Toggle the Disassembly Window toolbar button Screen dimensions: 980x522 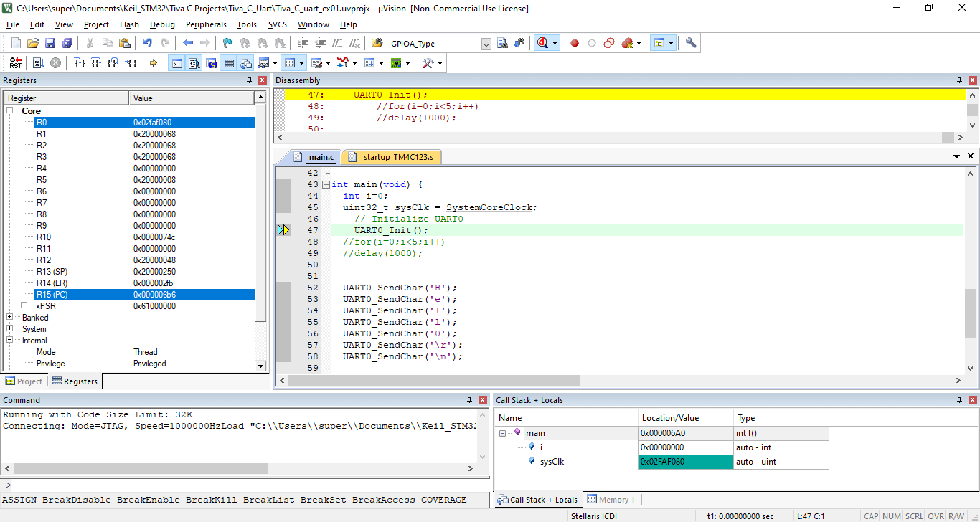(194, 63)
